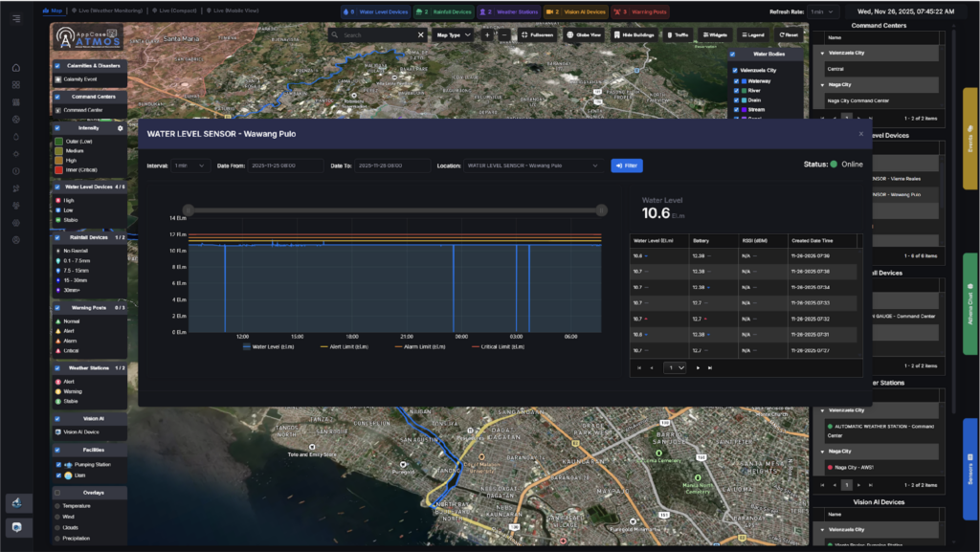Open the user profile icon in sidebar
The height and width of the screenshot is (552, 980).
[16, 240]
